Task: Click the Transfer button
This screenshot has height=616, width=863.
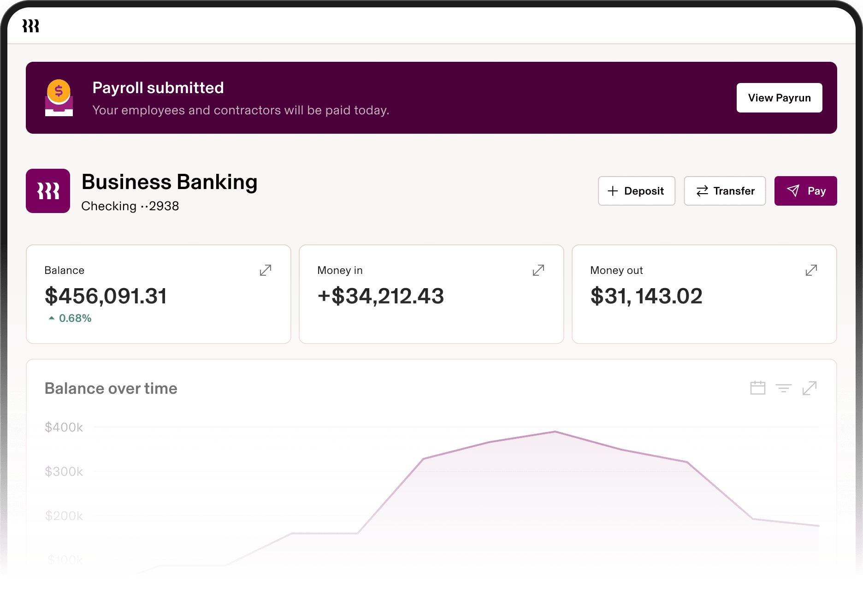Action: click(725, 191)
